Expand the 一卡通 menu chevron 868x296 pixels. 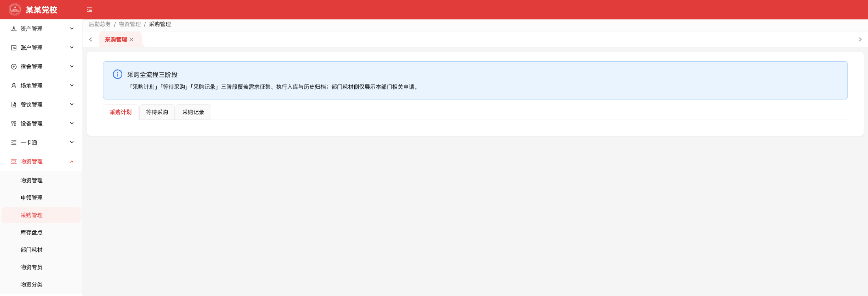[x=72, y=142]
